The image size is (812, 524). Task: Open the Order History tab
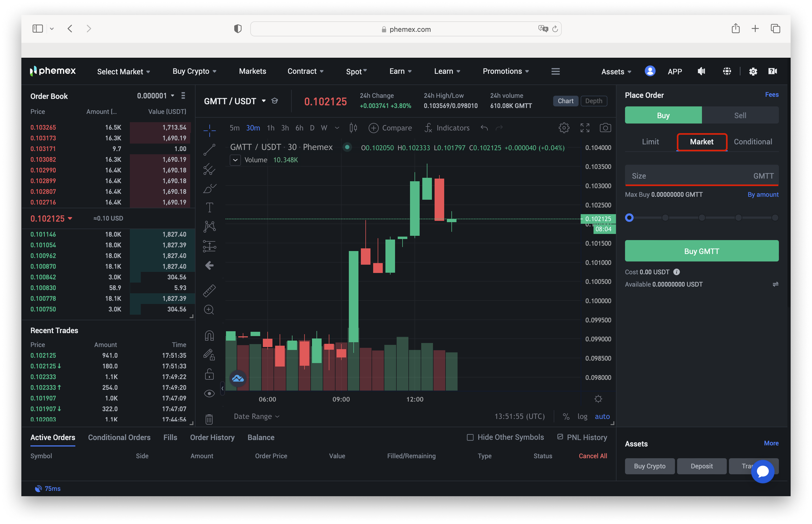point(212,438)
